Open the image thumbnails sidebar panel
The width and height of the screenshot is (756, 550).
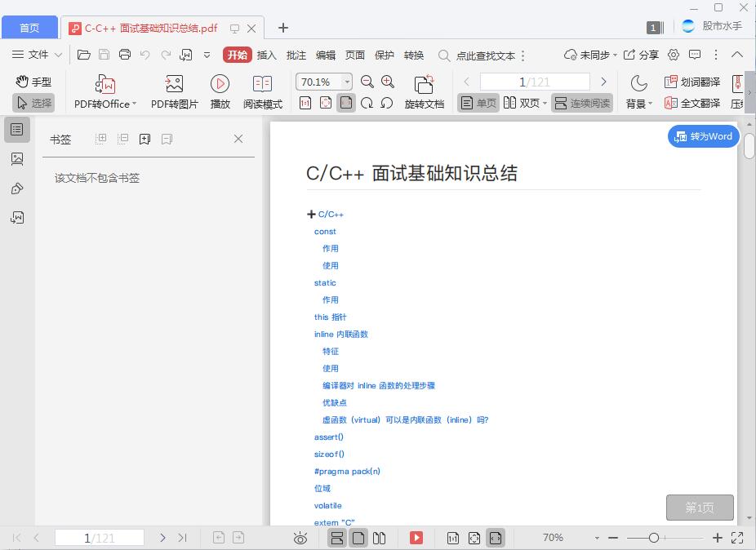point(18,159)
